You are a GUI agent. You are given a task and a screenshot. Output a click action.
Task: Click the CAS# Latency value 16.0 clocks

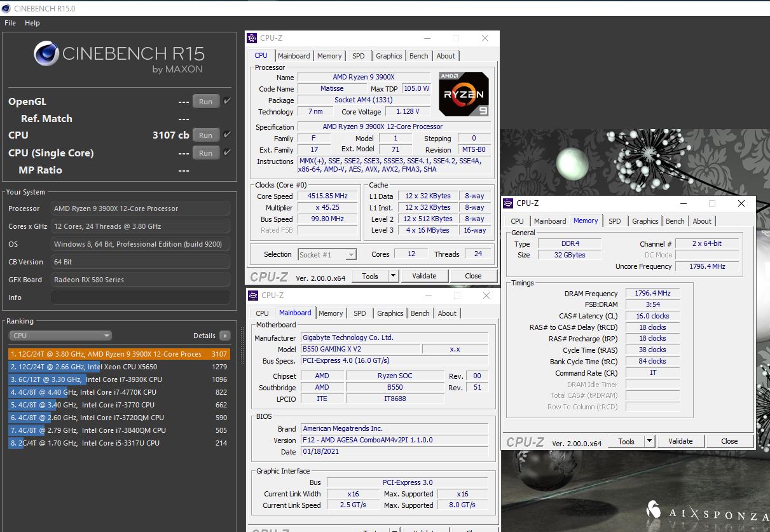(x=652, y=316)
